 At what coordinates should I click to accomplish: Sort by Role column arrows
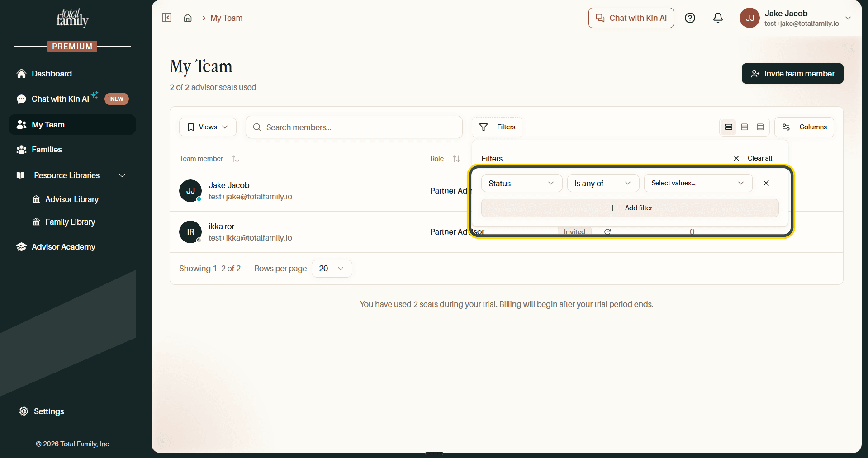tap(456, 159)
